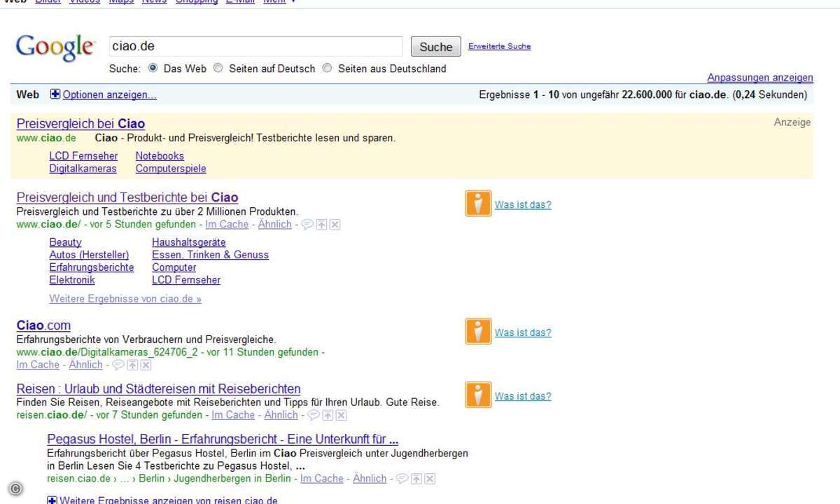This screenshot has height=504, width=840.
Task: Promote the Ciao.com result with arrow icon
Action: point(132,365)
